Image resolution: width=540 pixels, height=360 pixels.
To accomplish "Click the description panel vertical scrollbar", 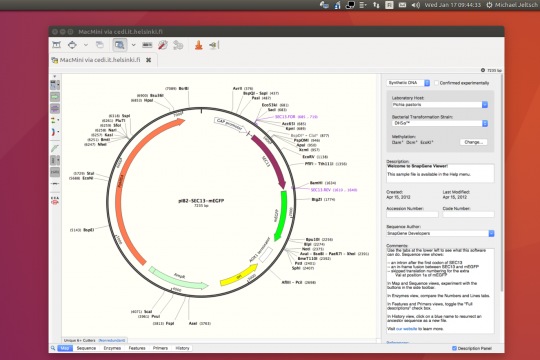I will (x=501, y=183).
